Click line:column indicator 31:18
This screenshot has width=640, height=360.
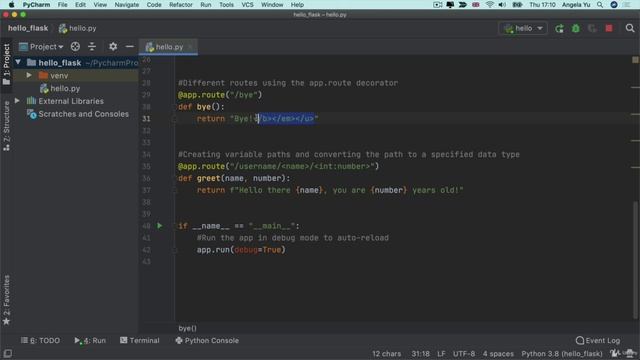[x=420, y=354]
